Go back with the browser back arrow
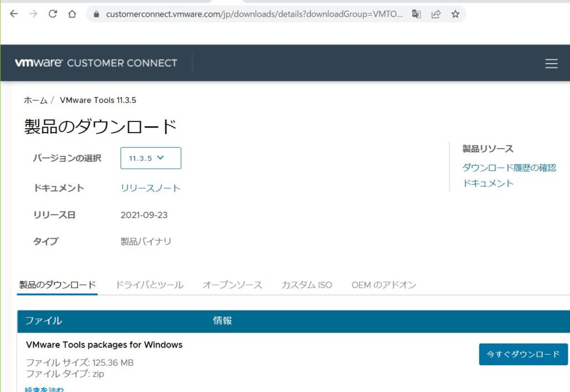Screen dimensions: 570x392 14,14
